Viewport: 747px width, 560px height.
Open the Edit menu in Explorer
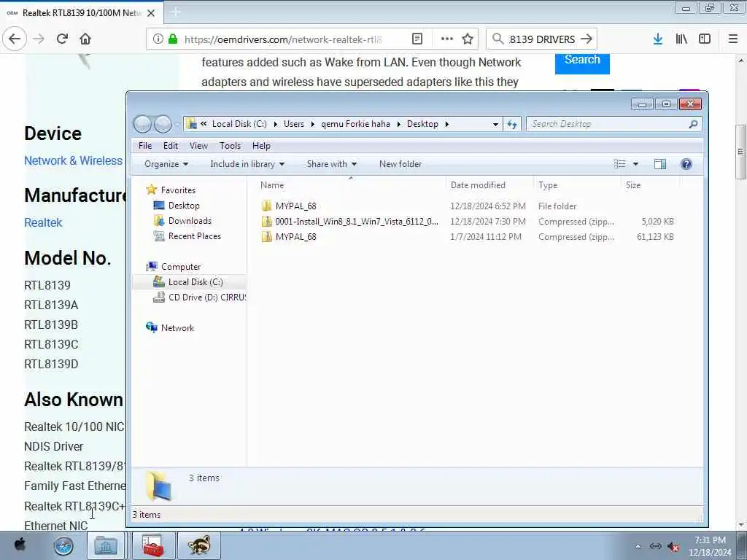(x=171, y=146)
